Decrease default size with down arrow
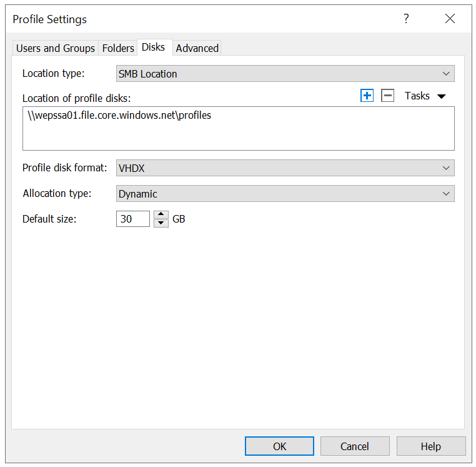This screenshot has height=467, width=476. click(x=161, y=223)
